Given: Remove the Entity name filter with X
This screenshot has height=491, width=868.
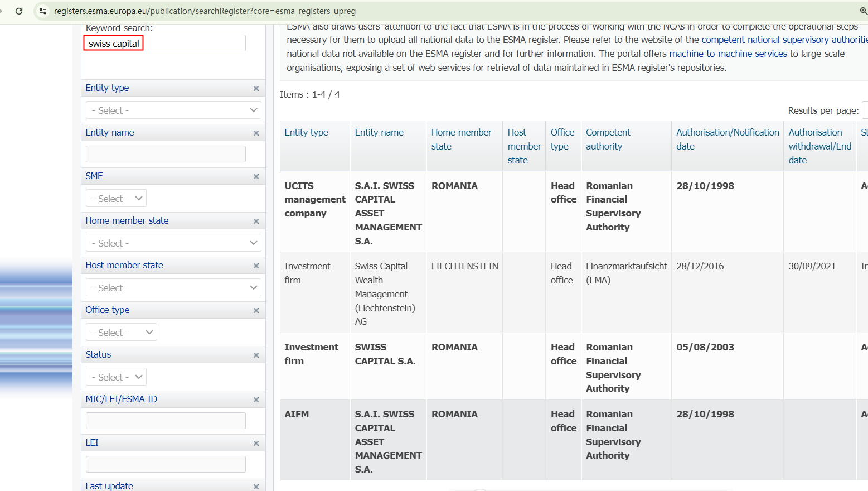Looking at the screenshot, I should (256, 133).
